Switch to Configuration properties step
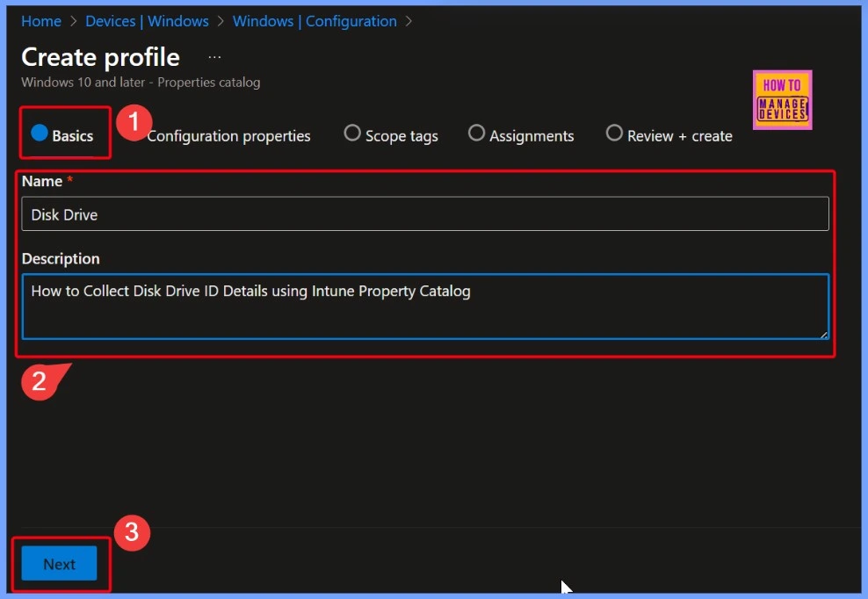 (228, 135)
